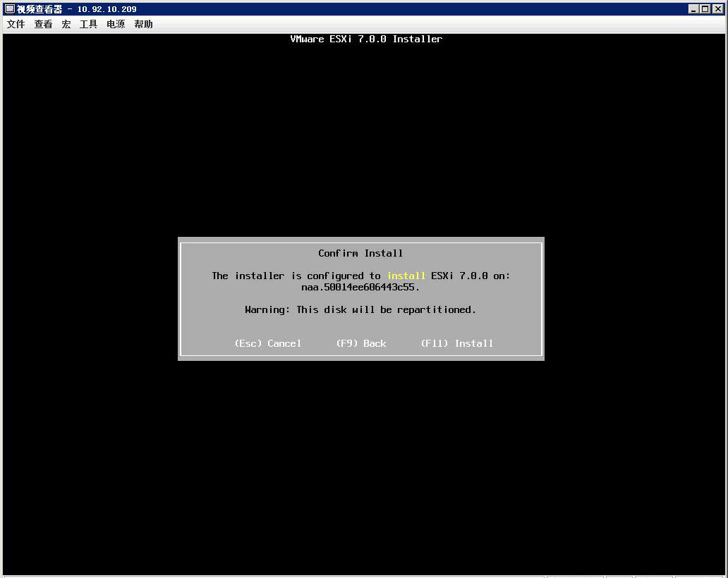This screenshot has height=578, width=728.
Task: Click the VMware ESXi 7.0.0 Installer header
Action: click(366, 39)
